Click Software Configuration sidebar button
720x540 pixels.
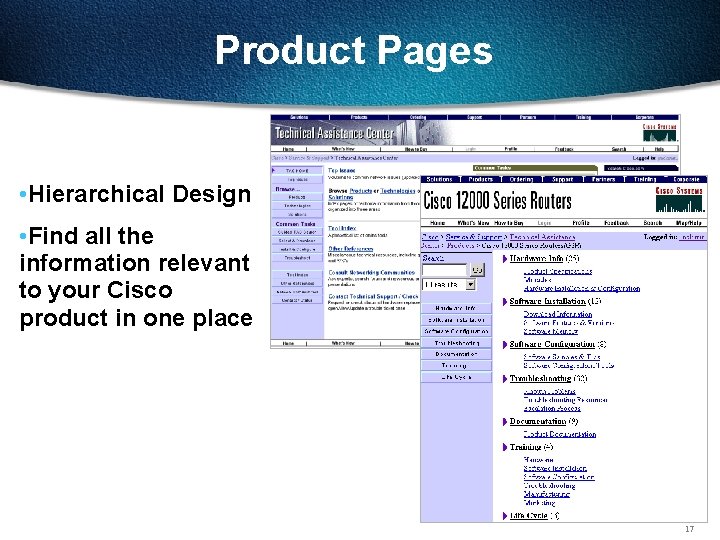(456, 331)
